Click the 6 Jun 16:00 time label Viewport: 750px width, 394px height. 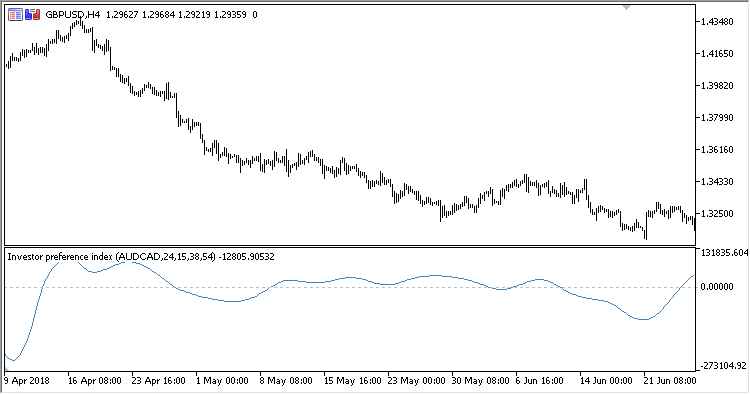(x=540, y=381)
